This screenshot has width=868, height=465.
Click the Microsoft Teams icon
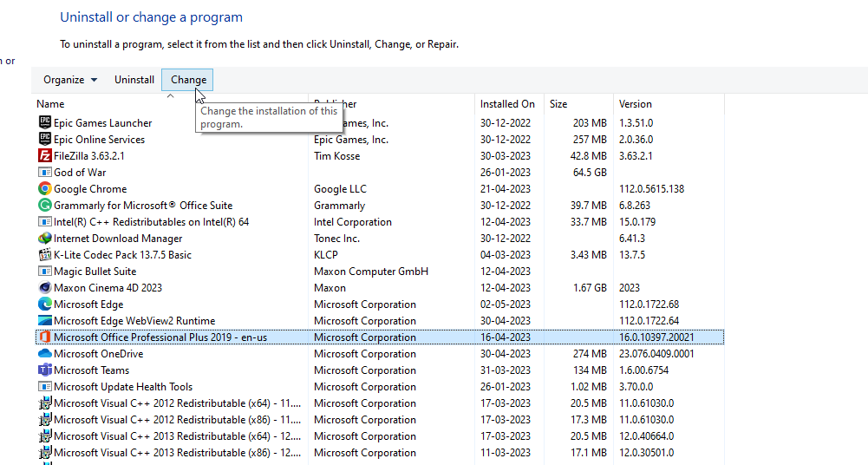(45, 370)
